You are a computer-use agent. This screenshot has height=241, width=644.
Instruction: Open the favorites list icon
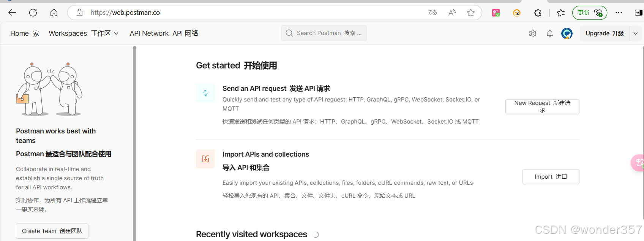pos(561,13)
